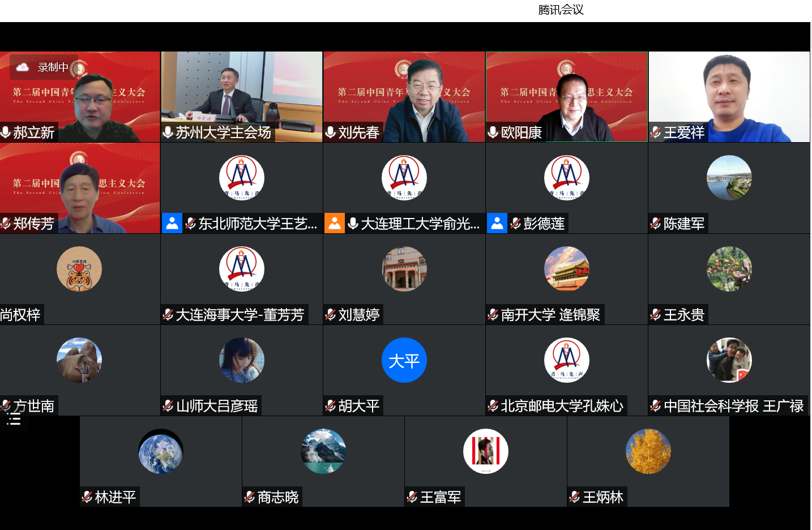Open the list icon at bottom left

pos(14,419)
